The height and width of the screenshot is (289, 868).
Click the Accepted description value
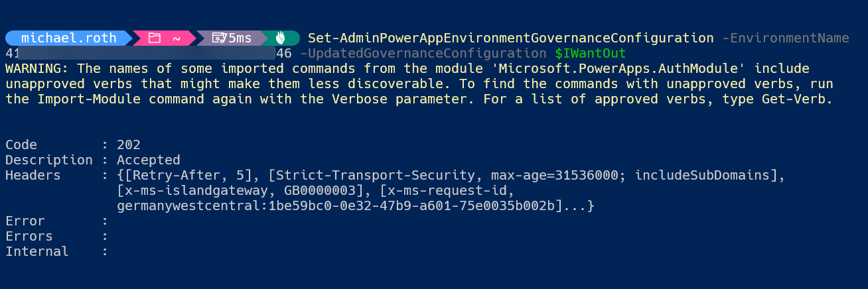[x=149, y=160]
